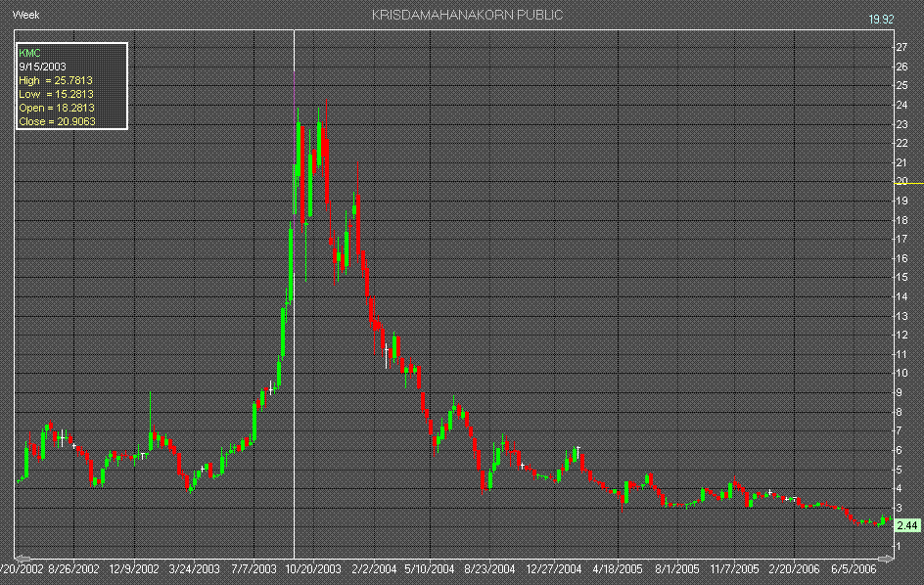Click the 23 price axis label
The width and height of the screenshot is (924, 585).
(x=901, y=124)
